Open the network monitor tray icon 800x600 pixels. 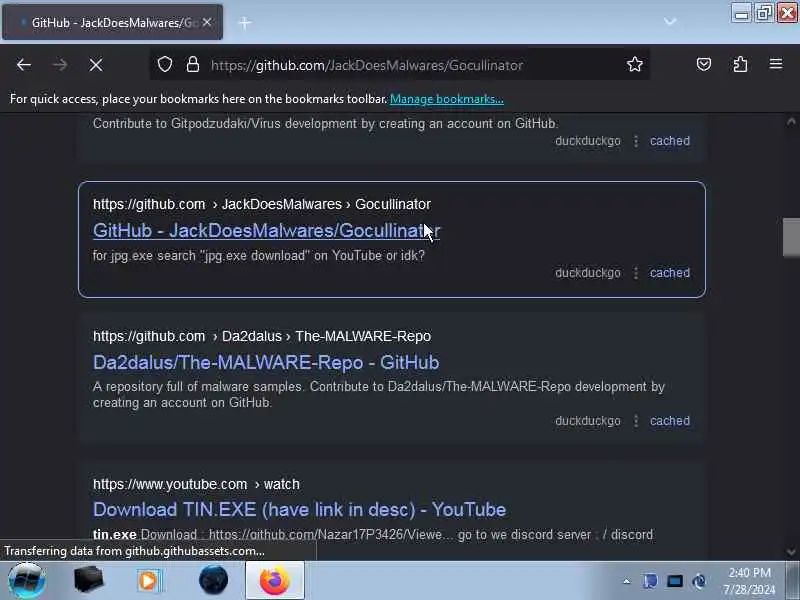click(x=674, y=581)
